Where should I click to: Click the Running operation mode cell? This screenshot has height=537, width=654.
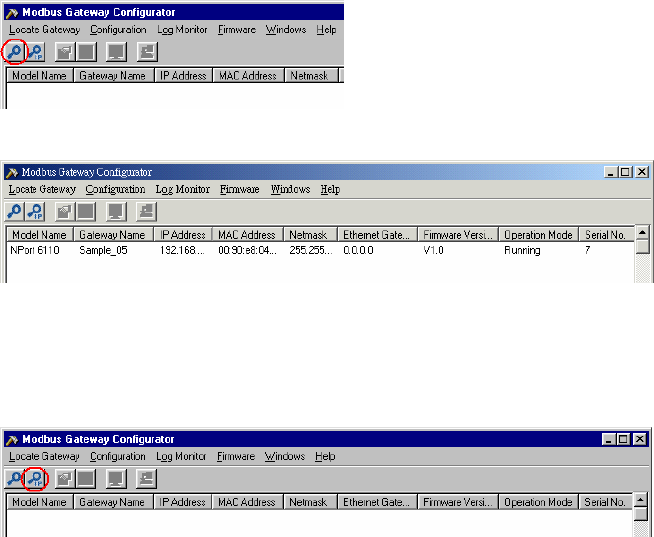click(522, 250)
